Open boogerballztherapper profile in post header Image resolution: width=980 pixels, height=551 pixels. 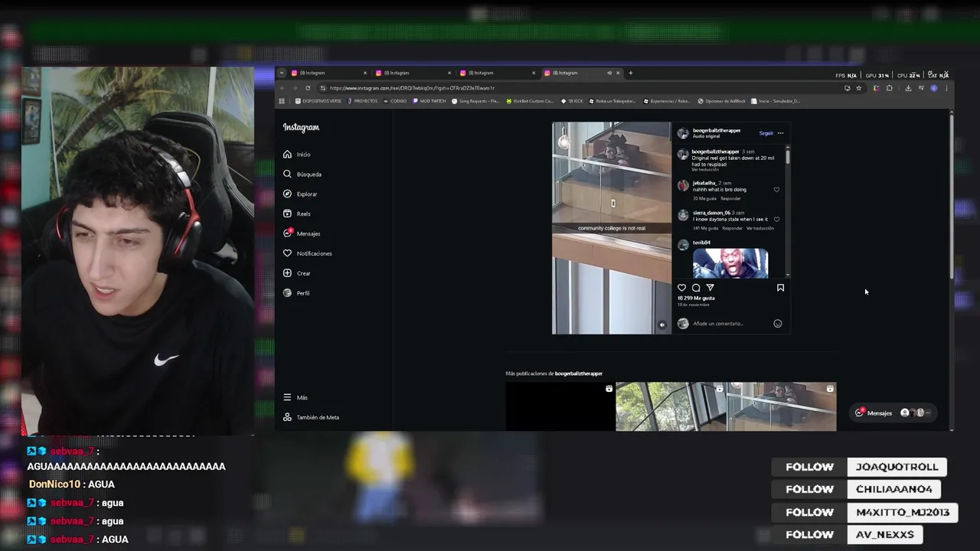pyautogui.click(x=717, y=131)
